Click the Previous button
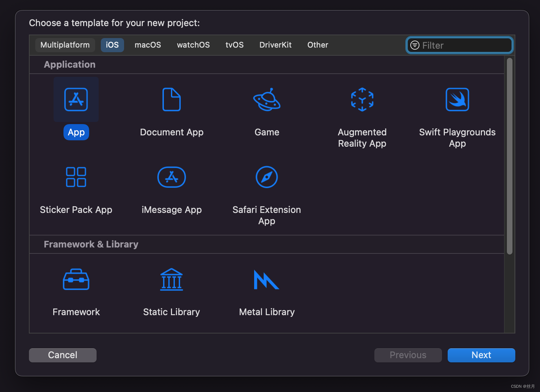 point(408,355)
